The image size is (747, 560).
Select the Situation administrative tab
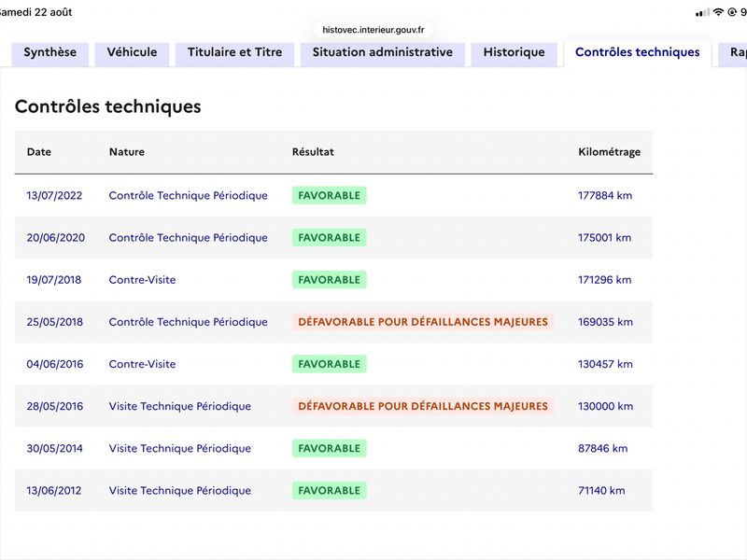(x=383, y=52)
